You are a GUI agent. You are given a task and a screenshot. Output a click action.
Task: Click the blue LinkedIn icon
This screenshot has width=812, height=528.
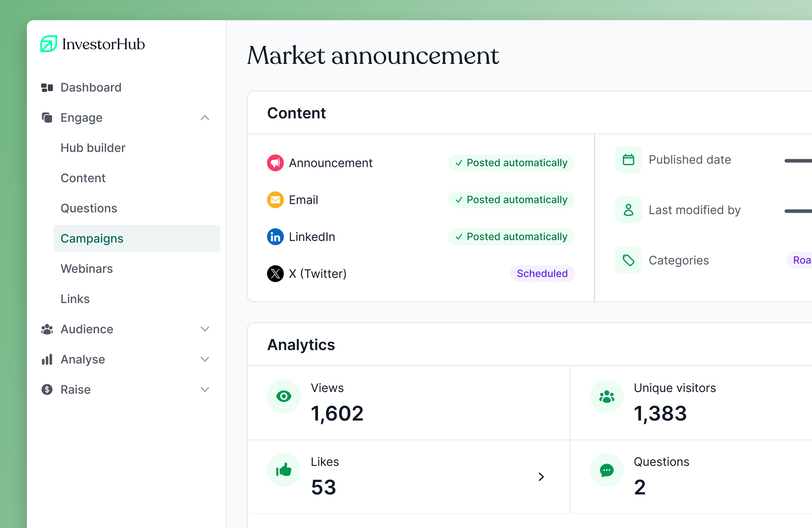275,237
